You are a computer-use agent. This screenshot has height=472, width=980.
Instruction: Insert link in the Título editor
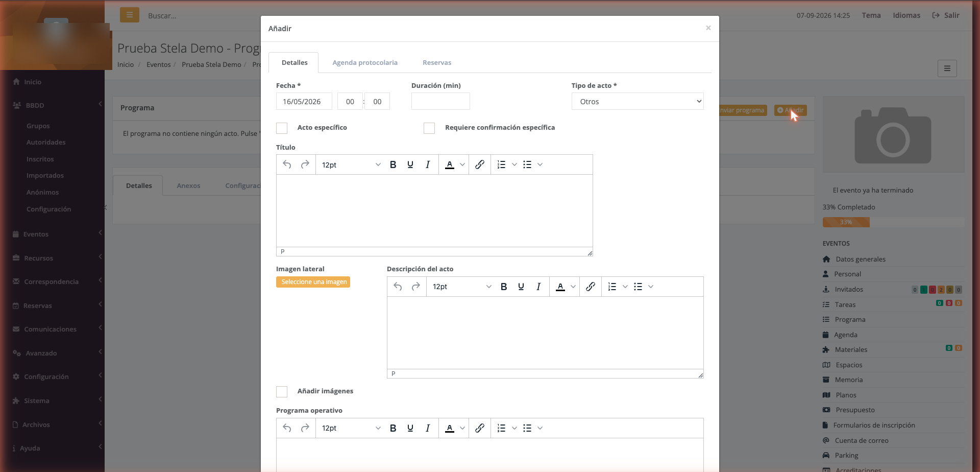480,164
